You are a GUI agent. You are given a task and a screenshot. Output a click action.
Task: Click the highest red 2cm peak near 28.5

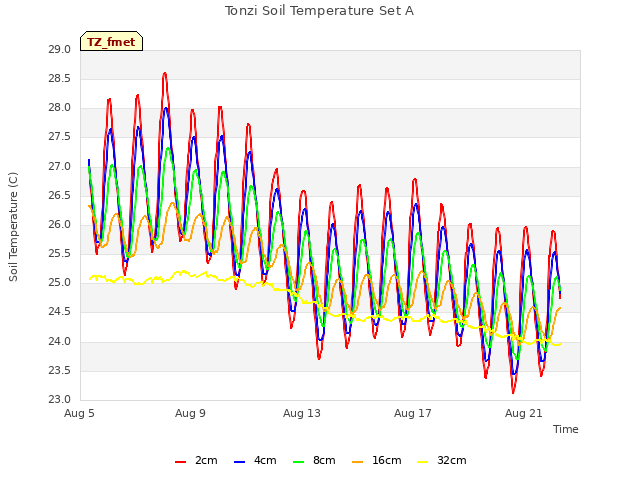click(x=165, y=74)
